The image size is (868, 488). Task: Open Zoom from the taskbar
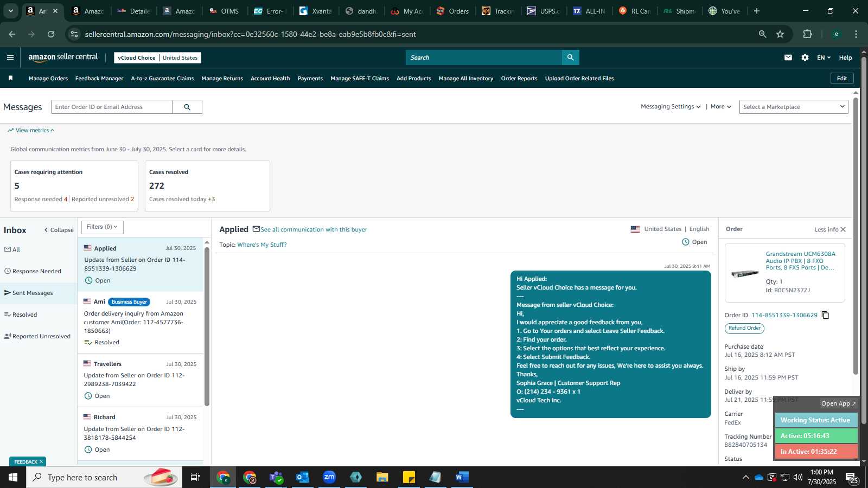pyautogui.click(x=329, y=477)
